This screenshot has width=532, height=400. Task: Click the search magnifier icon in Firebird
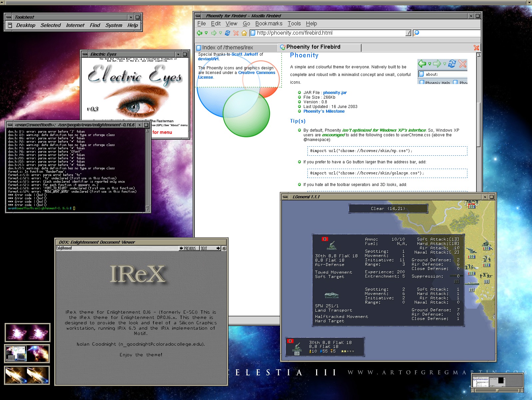pos(417,33)
